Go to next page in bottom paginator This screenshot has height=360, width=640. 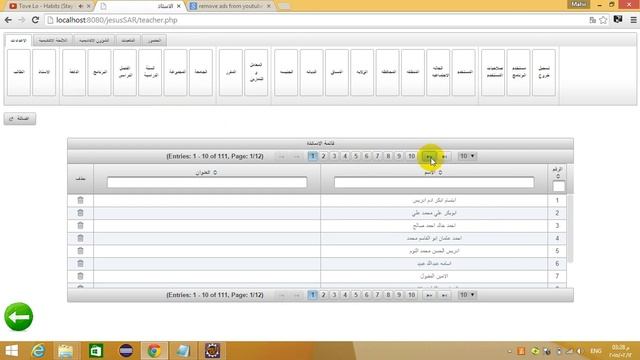point(429,295)
